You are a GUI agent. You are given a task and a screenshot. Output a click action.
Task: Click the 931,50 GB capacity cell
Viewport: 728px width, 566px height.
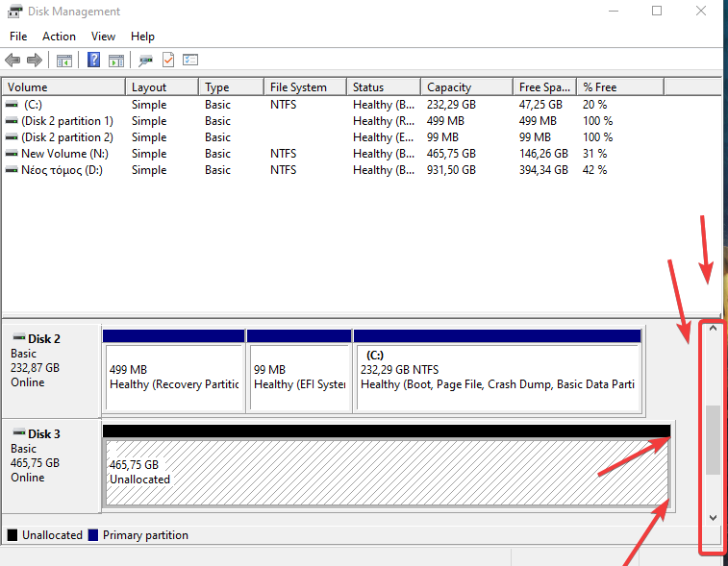pos(451,170)
